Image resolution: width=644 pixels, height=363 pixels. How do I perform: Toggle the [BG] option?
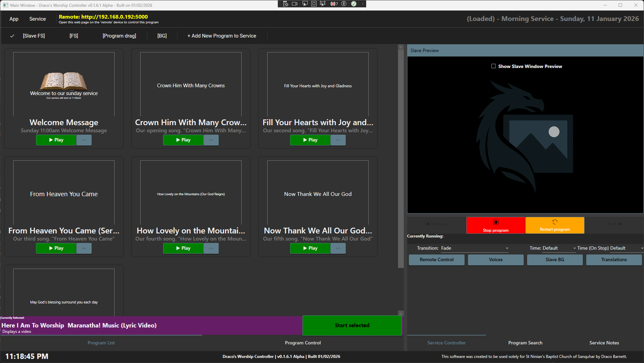tap(162, 36)
